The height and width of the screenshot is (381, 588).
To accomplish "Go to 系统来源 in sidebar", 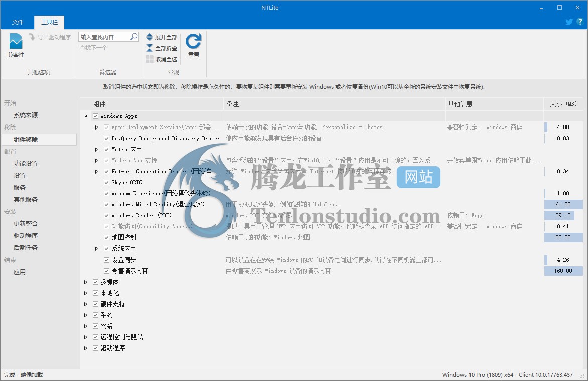I will point(26,115).
